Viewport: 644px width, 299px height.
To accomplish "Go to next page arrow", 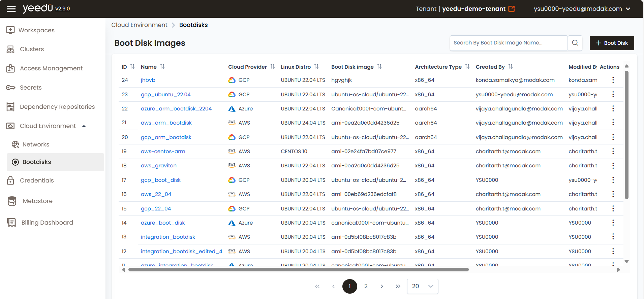I will point(382,286).
